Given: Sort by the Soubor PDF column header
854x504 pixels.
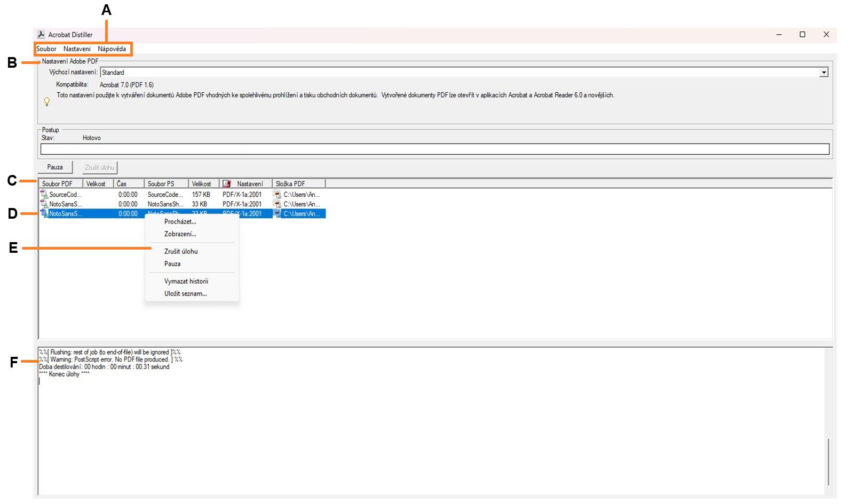Looking at the screenshot, I should tap(60, 184).
